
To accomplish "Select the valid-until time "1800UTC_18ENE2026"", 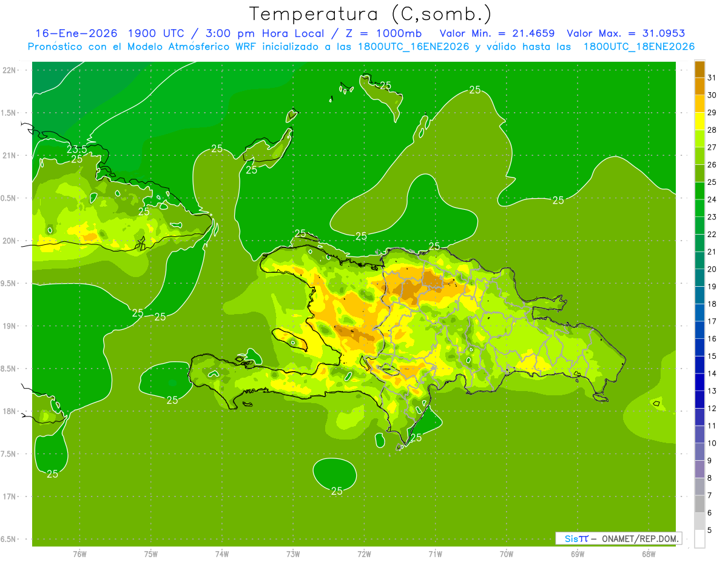I will pos(639,47).
